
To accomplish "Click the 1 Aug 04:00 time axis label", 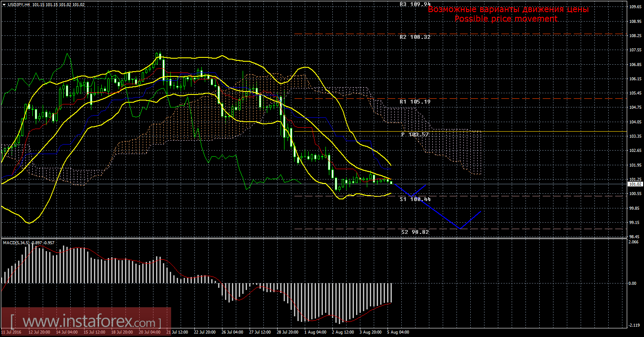I will click(315, 333).
